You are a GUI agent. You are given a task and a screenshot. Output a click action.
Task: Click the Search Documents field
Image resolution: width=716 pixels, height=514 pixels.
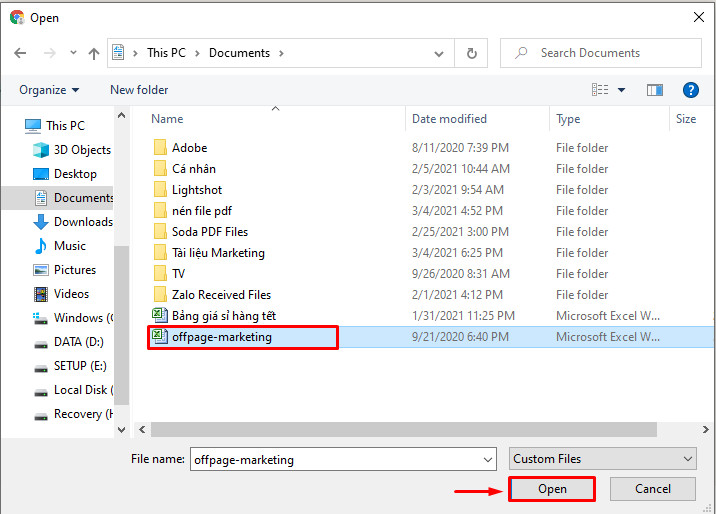point(600,53)
